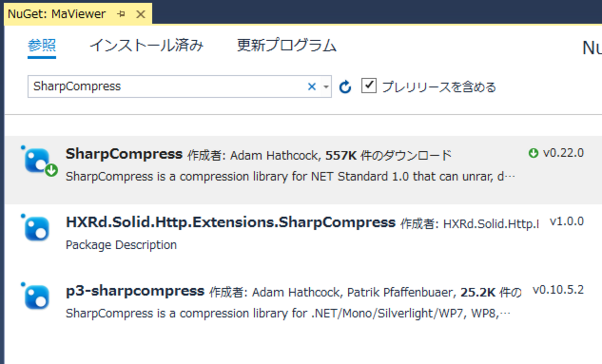The width and height of the screenshot is (602, 364).
Task: Click the green download arrow beside v0.22.0
Action: 533,153
